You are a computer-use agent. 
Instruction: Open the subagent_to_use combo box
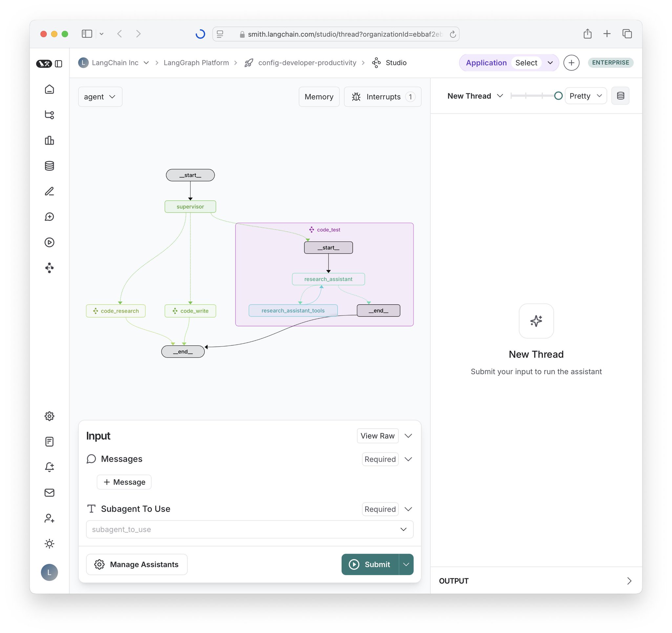coord(249,529)
